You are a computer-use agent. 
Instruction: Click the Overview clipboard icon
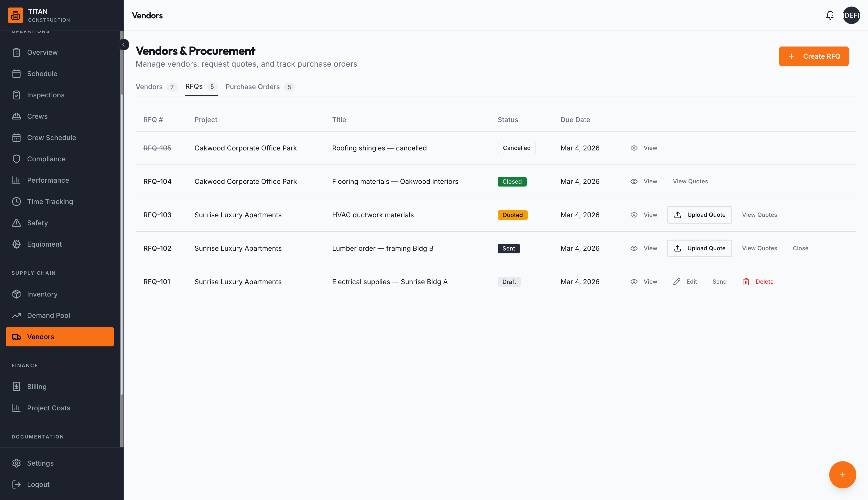click(x=16, y=52)
